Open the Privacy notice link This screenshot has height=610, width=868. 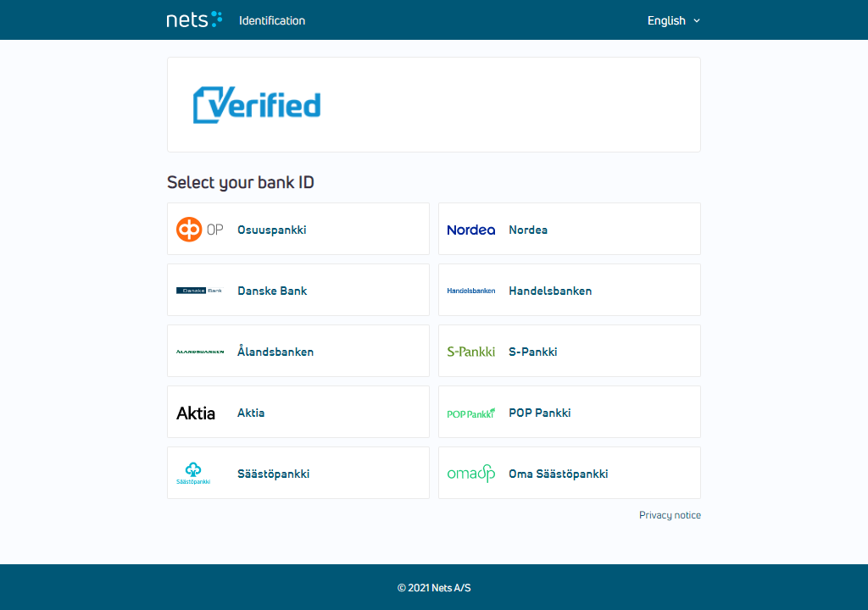670,515
